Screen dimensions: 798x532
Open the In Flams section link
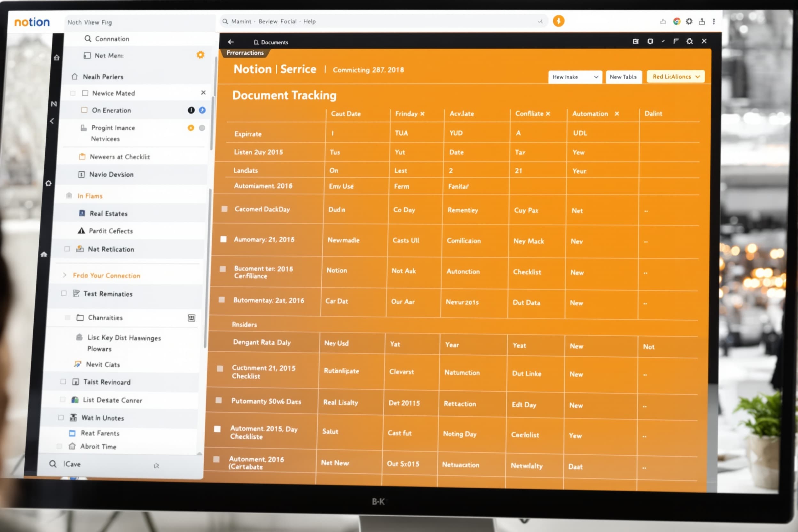pos(90,196)
